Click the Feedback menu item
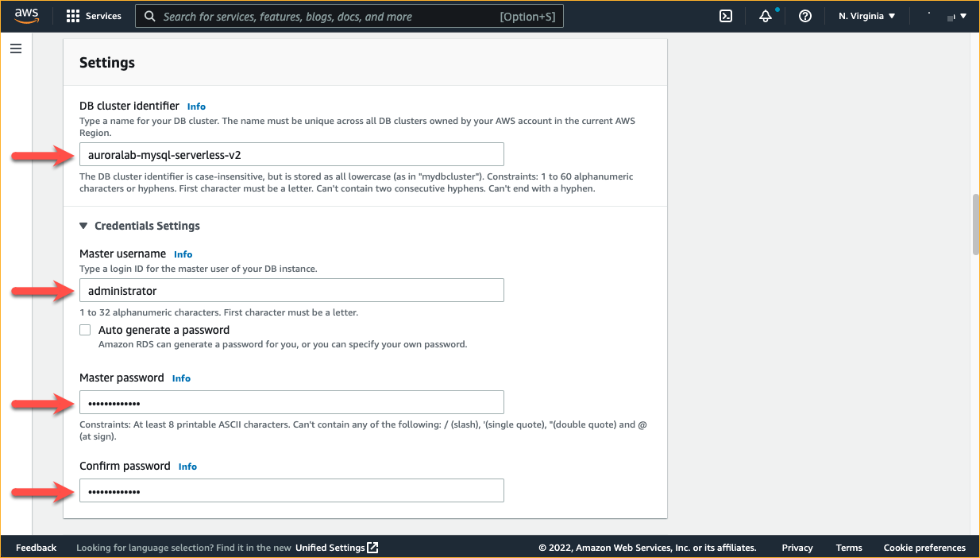Screen dimensions: 980x558 pyautogui.click(x=36, y=547)
